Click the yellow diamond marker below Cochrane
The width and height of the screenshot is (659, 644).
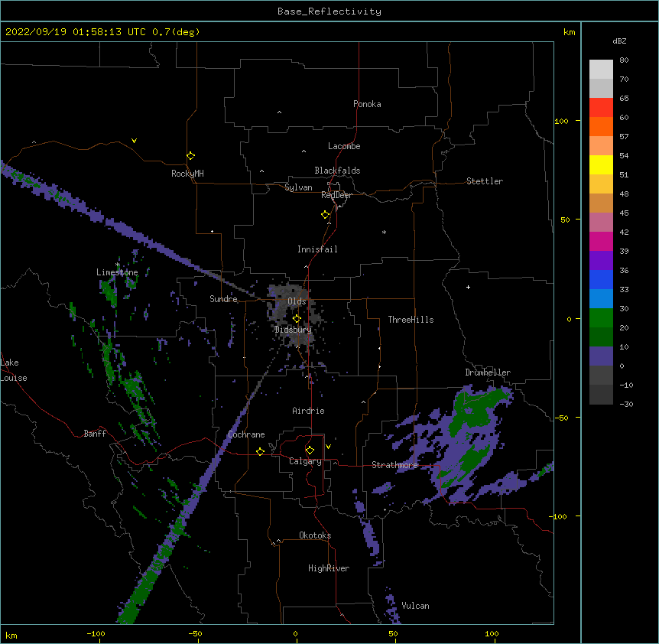260,451
